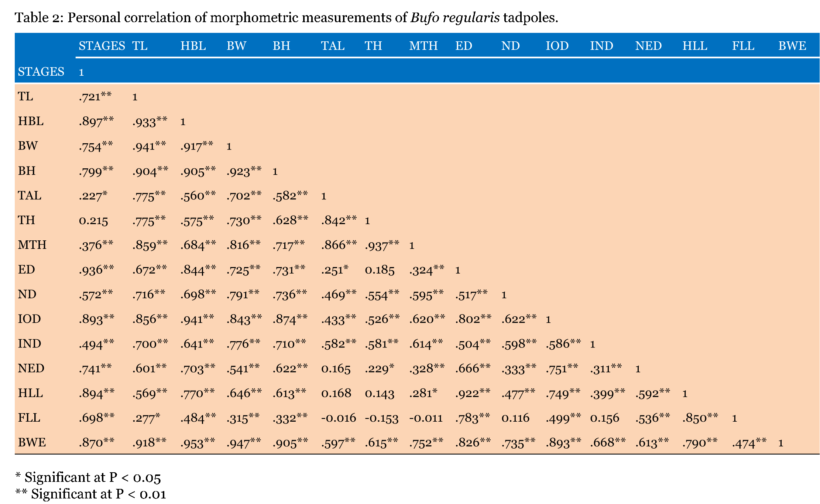The image size is (820, 504).
Task: Click the .953** value in BWE row
Action: (198, 443)
